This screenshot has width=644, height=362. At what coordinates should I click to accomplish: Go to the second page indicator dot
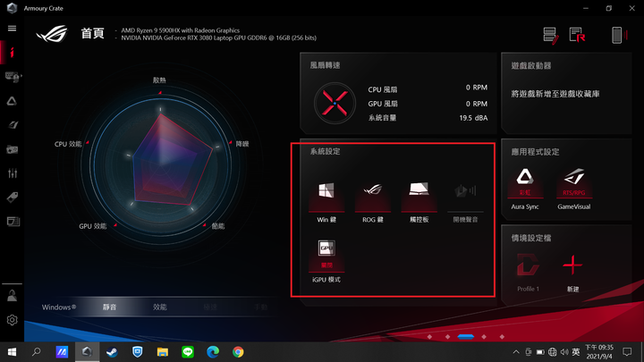tap(448, 337)
